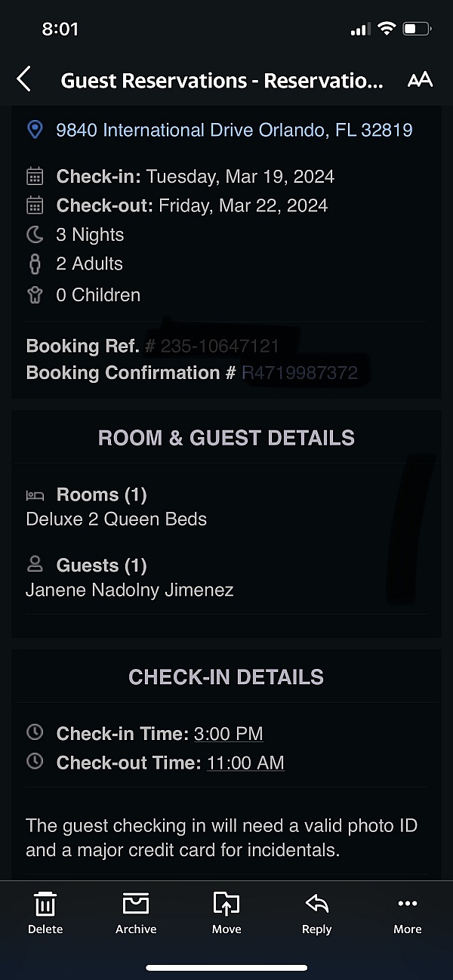Tap the clock icon beside Check-in Time
Viewport: 453px width, 980px height.
coord(35,732)
